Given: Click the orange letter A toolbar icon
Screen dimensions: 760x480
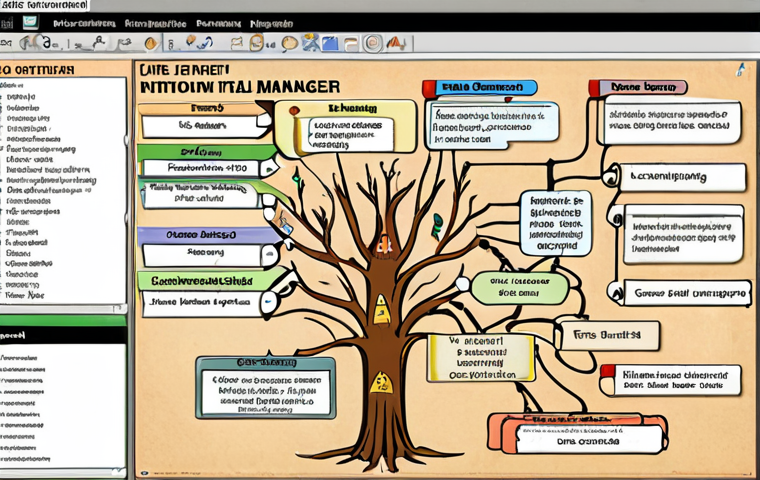Looking at the screenshot, I should click(396, 43).
